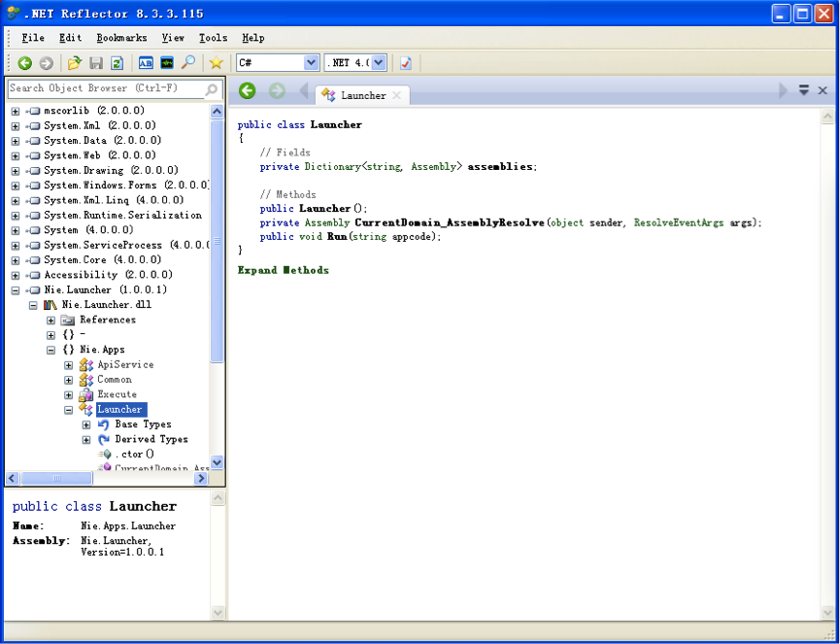Click the Refresh icon in toolbar
840x644 pixels.
pyautogui.click(x=117, y=63)
